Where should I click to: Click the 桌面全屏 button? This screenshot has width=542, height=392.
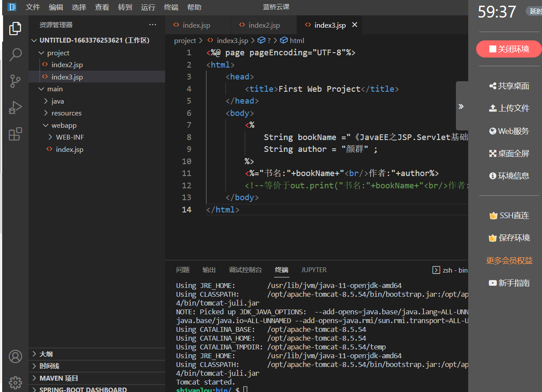509,154
